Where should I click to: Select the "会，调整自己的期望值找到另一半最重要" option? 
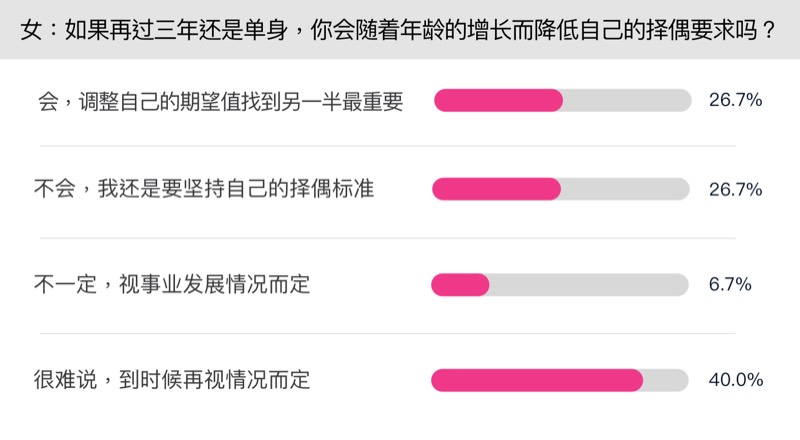tap(219, 101)
